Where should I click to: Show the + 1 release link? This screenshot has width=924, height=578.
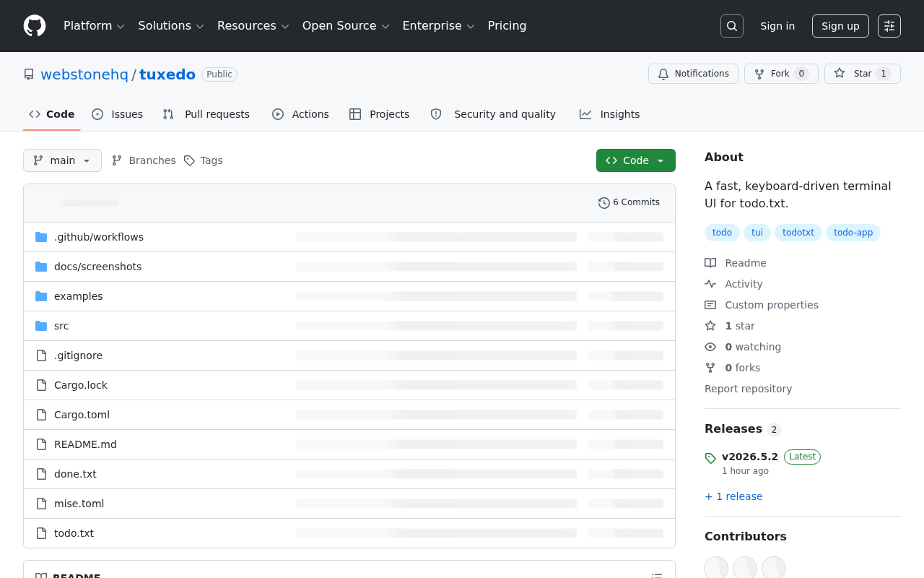pos(733,496)
